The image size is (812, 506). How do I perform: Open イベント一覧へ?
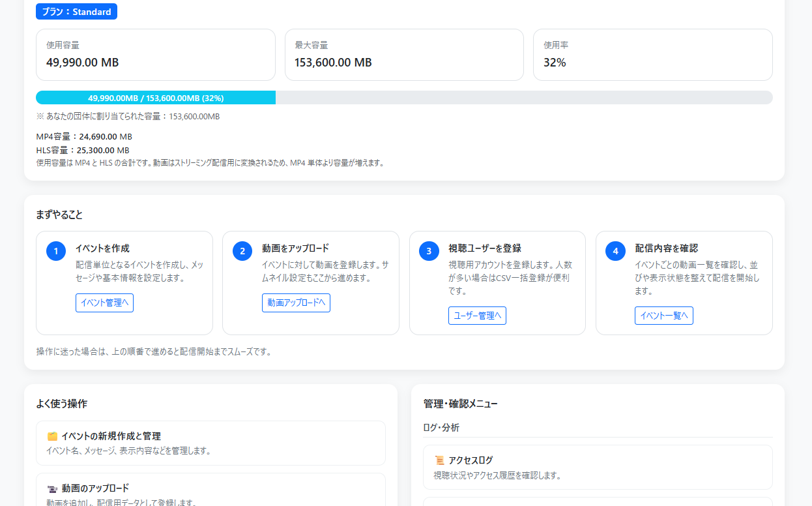pyautogui.click(x=663, y=315)
